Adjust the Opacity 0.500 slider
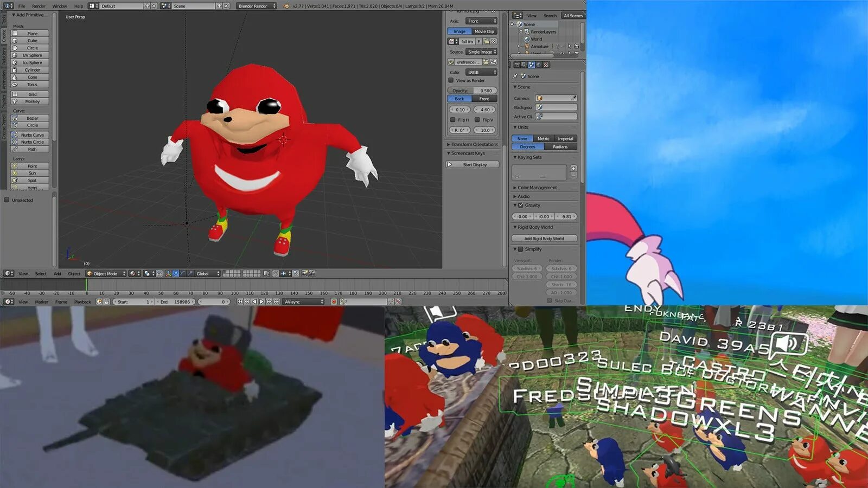The width and height of the screenshot is (868, 488). point(472,91)
